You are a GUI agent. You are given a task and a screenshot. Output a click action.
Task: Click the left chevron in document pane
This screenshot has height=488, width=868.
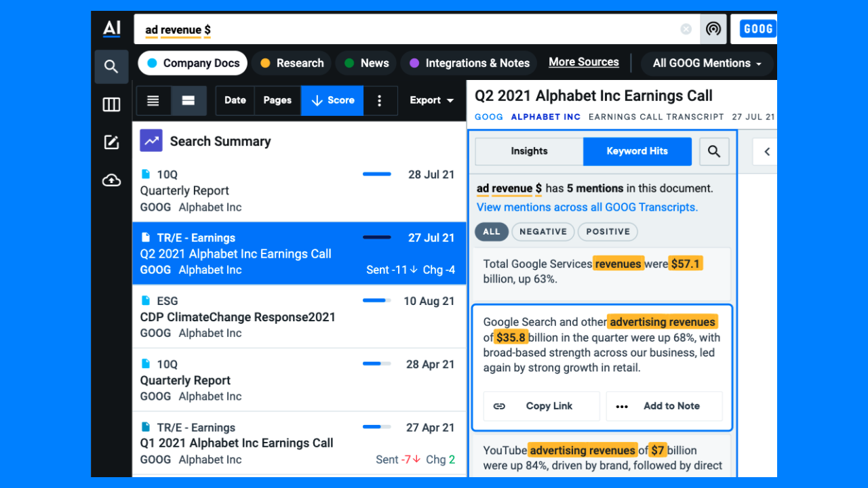[767, 151]
